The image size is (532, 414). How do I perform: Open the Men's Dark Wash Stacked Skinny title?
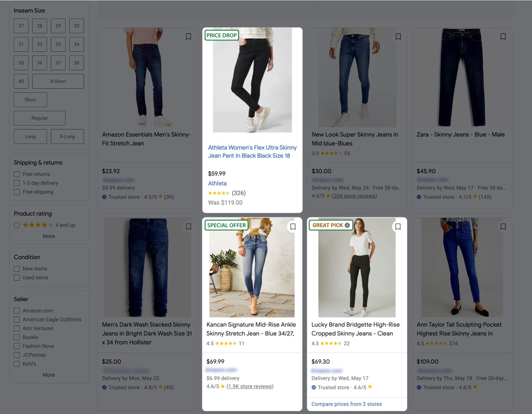coord(147,334)
